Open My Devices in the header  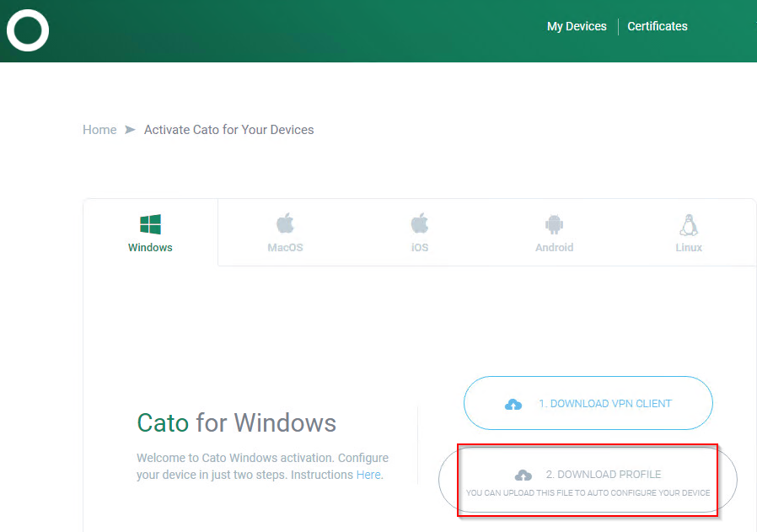577,26
